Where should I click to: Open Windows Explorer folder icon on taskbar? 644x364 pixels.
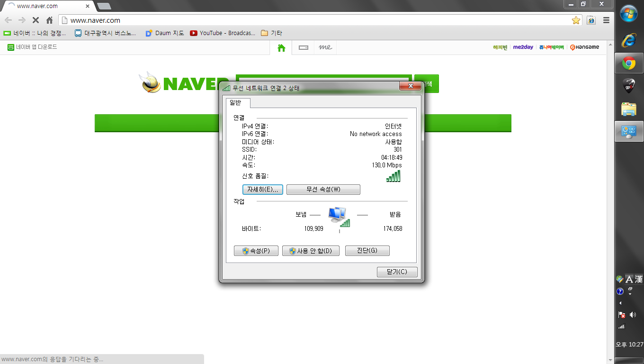point(629,109)
